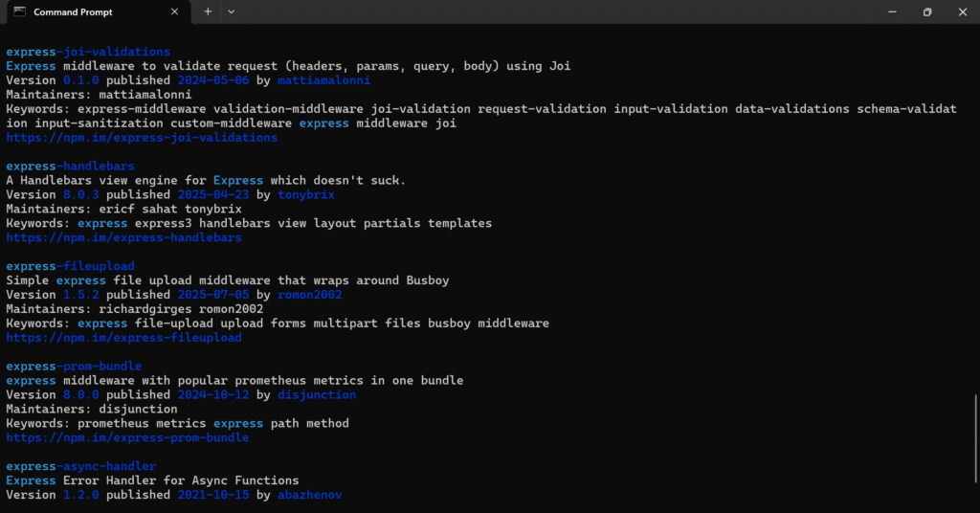Click the express-fileupload package title

pyautogui.click(x=70, y=266)
